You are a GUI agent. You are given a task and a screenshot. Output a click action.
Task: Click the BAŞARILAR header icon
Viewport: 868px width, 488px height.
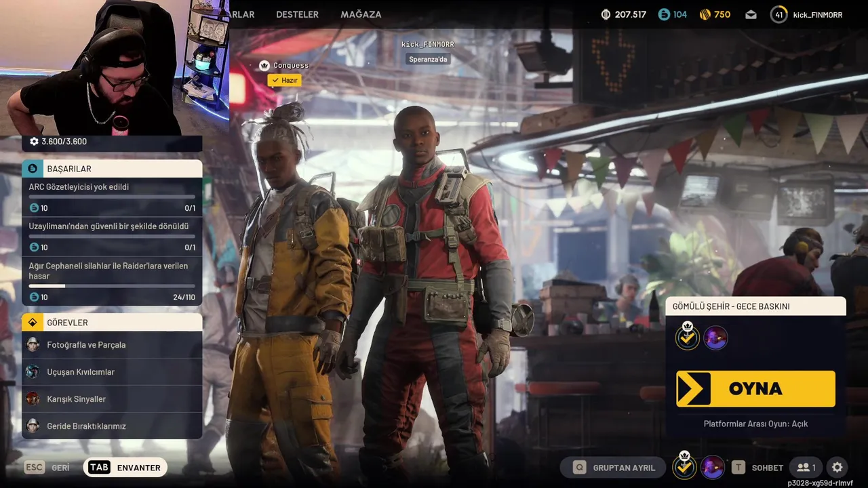(33, 168)
